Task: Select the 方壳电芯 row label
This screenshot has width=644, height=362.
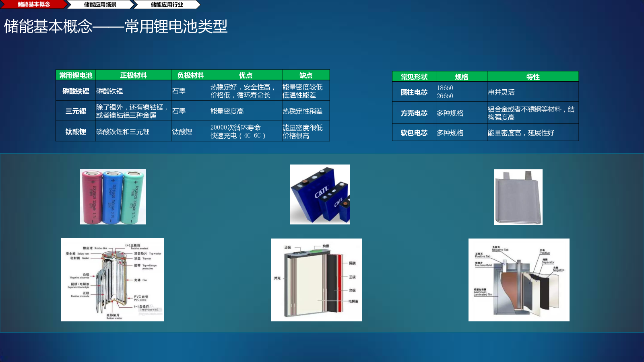Action: (x=414, y=113)
